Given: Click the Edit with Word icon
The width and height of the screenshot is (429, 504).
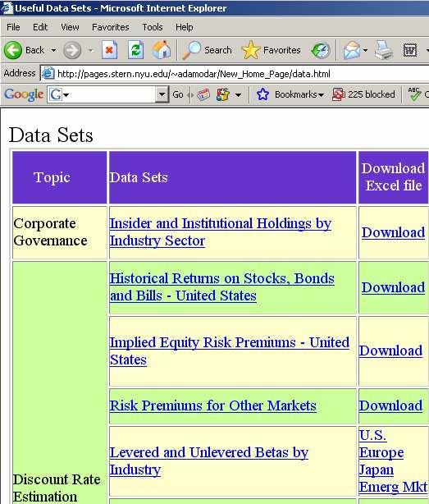Looking at the screenshot, I should click(410, 50).
